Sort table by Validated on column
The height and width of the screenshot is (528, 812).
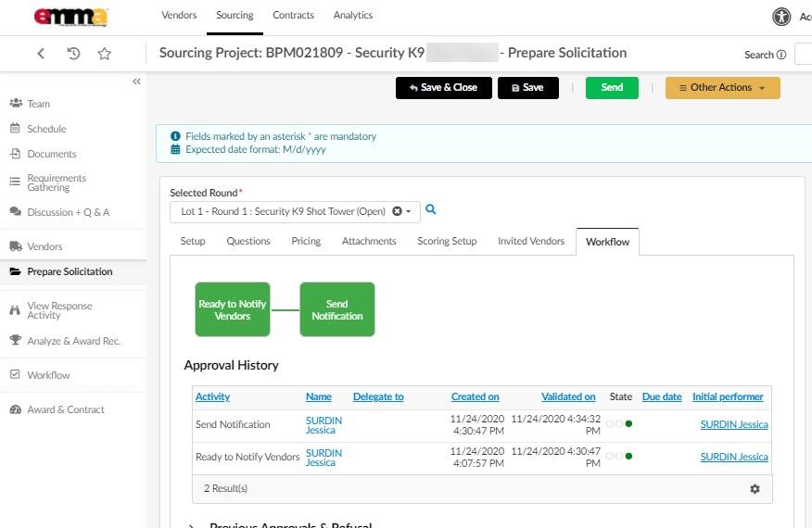[x=568, y=396]
